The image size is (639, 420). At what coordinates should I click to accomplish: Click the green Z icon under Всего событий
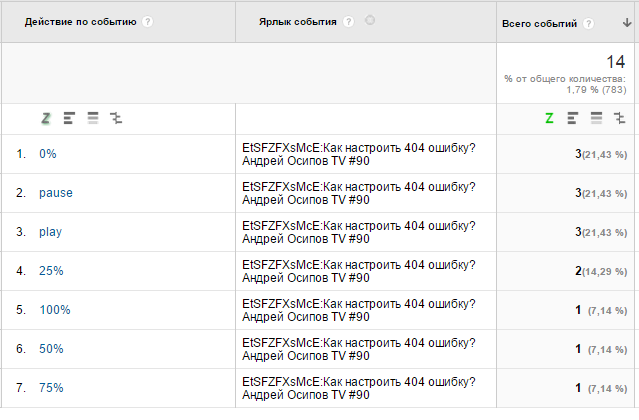click(549, 118)
